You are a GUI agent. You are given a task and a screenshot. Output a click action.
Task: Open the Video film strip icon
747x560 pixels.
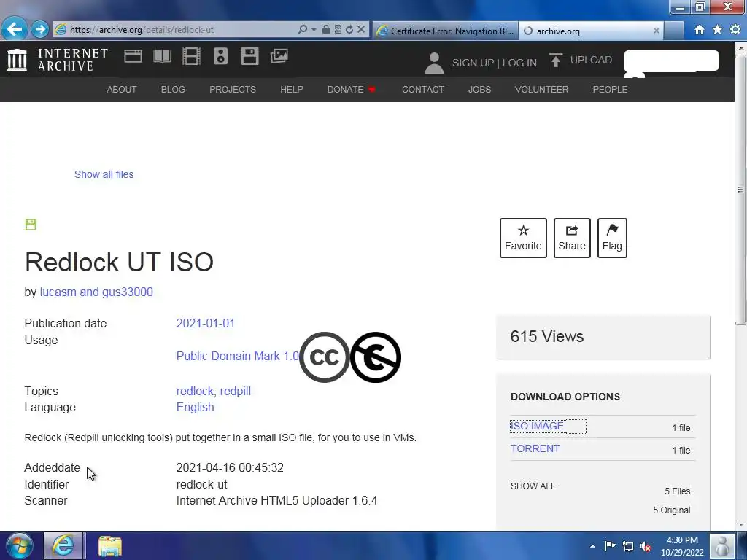pyautogui.click(x=191, y=56)
